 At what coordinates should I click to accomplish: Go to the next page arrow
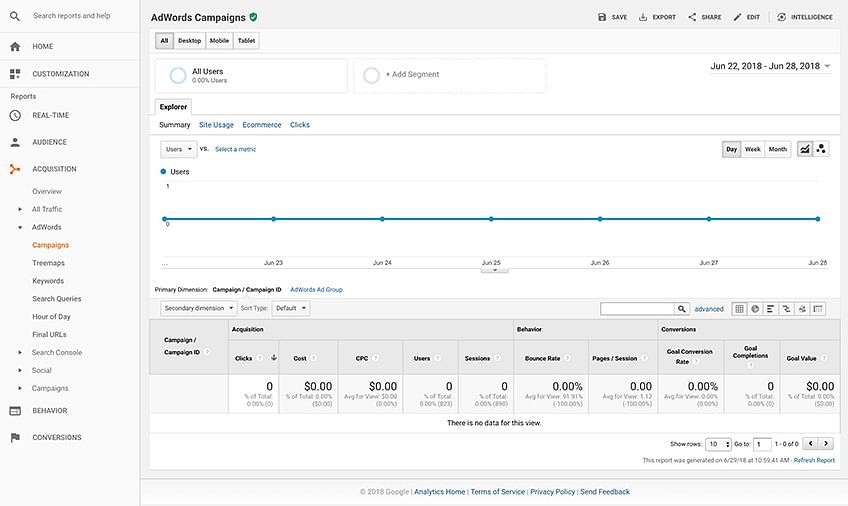coord(826,444)
